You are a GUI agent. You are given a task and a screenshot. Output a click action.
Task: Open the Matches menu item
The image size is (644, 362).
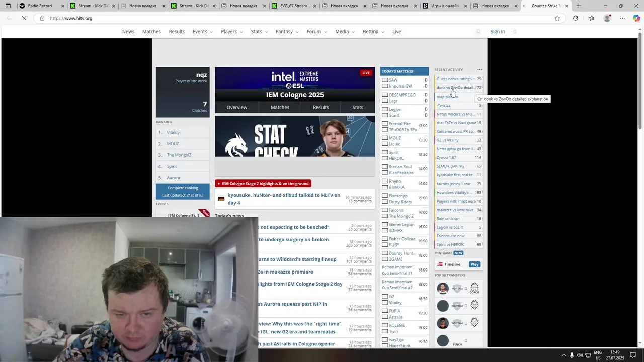pos(151,31)
